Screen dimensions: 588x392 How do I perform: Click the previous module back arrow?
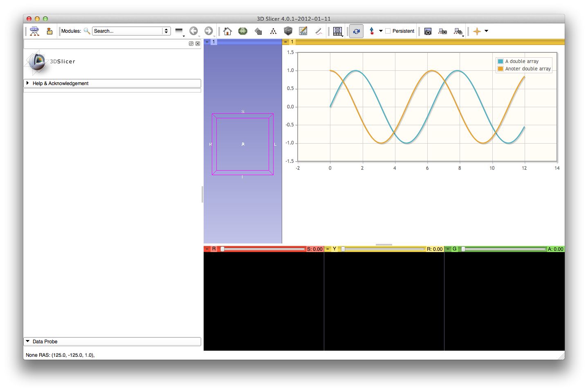(194, 31)
